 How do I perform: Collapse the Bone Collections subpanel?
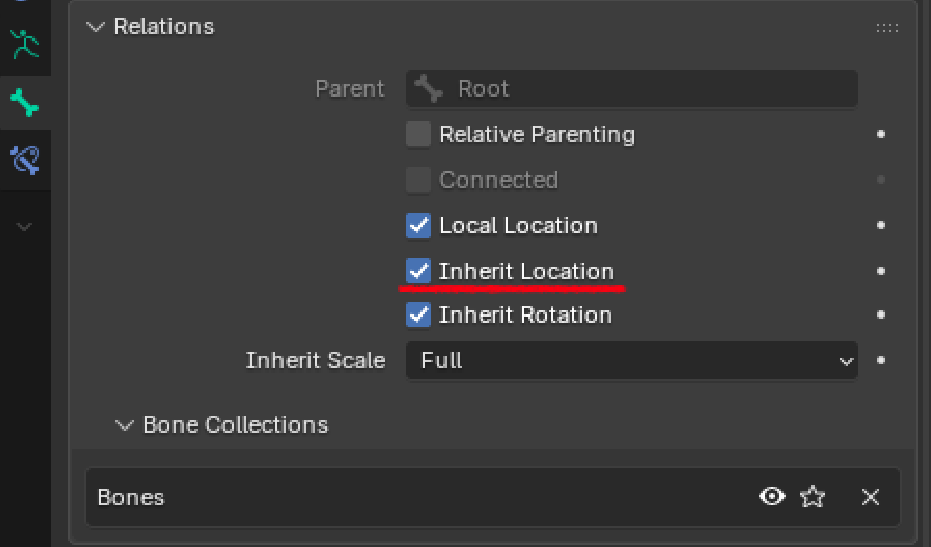[x=124, y=425]
